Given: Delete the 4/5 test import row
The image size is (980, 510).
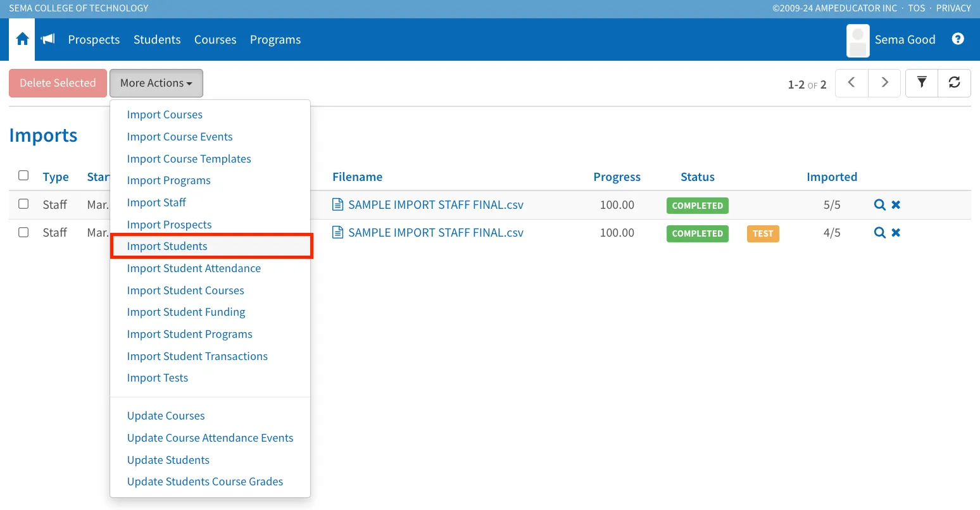Looking at the screenshot, I should [896, 233].
